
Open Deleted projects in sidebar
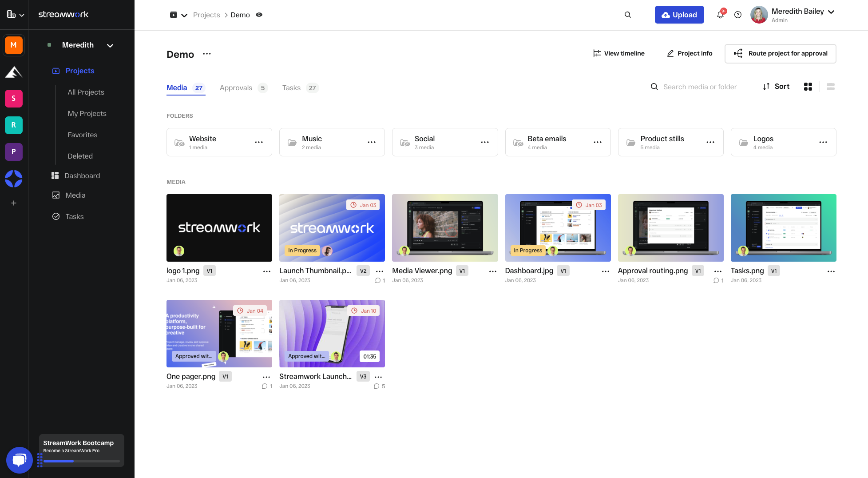pos(80,156)
